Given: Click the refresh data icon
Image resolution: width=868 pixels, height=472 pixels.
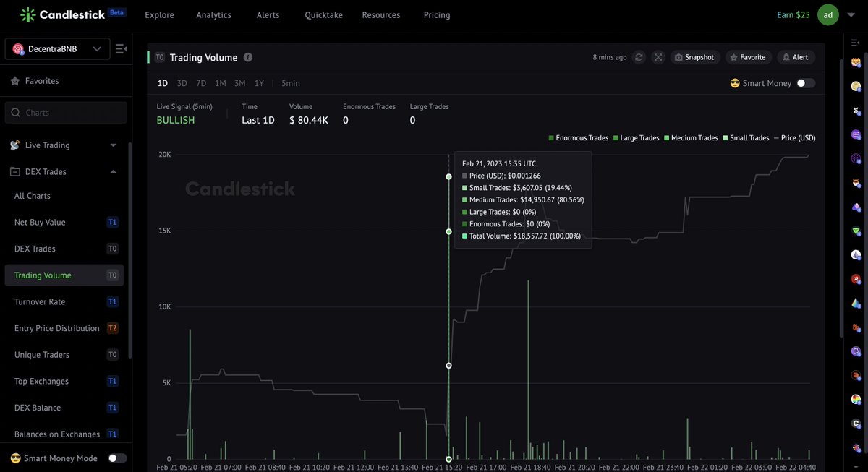Looking at the screenshot, I should coord(639,57).
